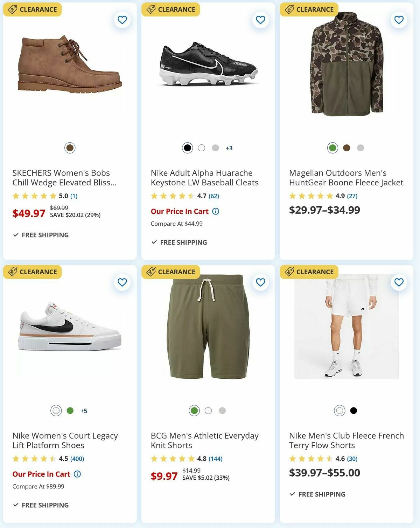Screen dimensions: 420x528
Task: Favorite the BCG Athletic Everyday Knit Shorts
Action: [x=260, y=282]
